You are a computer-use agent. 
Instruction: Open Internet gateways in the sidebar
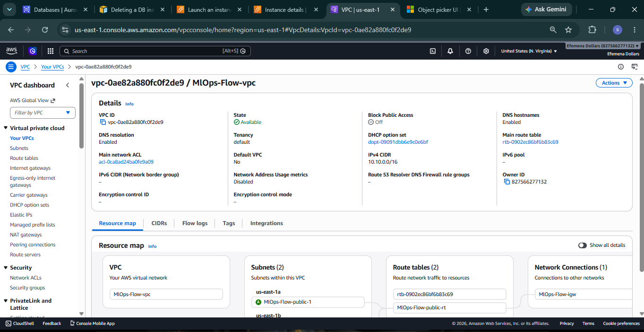pos(30,168)
